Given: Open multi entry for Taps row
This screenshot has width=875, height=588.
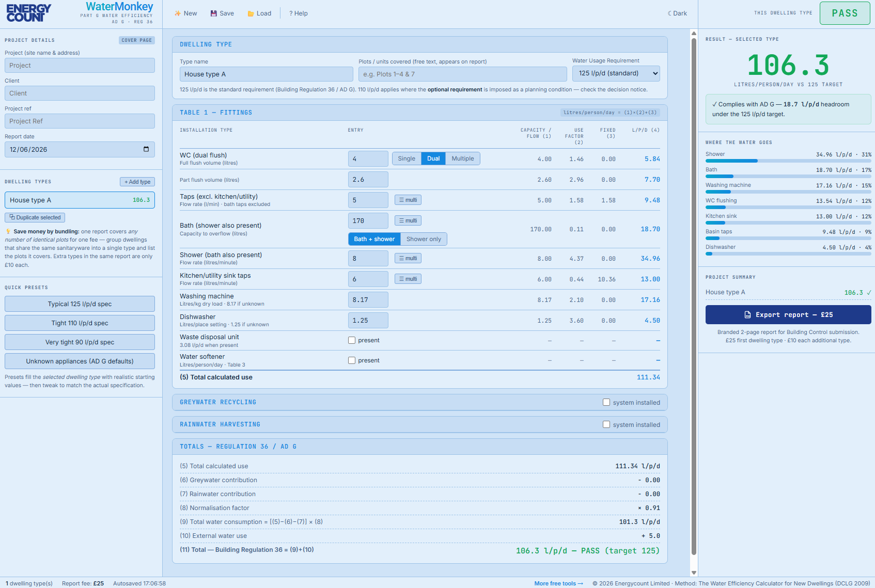Looking at the screenshot, I should click(x=408, y=200).
